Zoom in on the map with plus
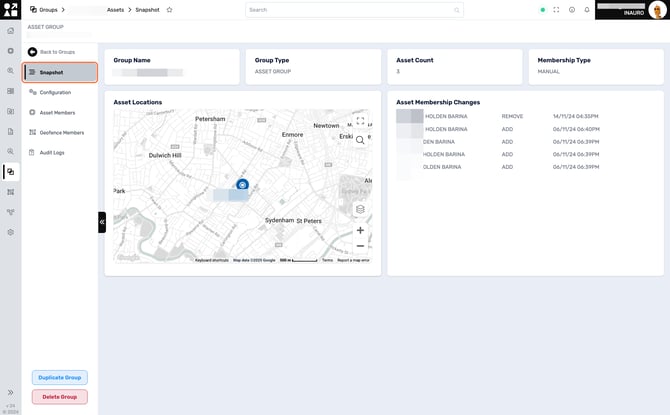Viewport: 670px width, 415px height. [x=360, y=230]
